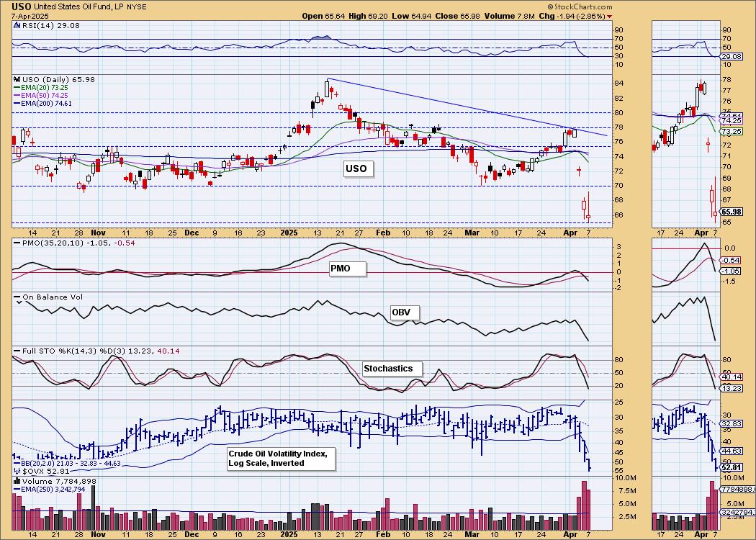Click the Chg -1.94 (-2.86%) value
The width and height of the screenshot is (756, 540).
[572, 16]
